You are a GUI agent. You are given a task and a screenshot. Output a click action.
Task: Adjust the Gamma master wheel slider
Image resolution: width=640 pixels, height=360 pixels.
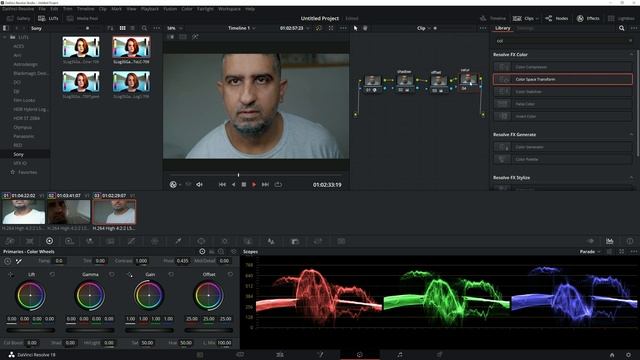pos(90,330)
